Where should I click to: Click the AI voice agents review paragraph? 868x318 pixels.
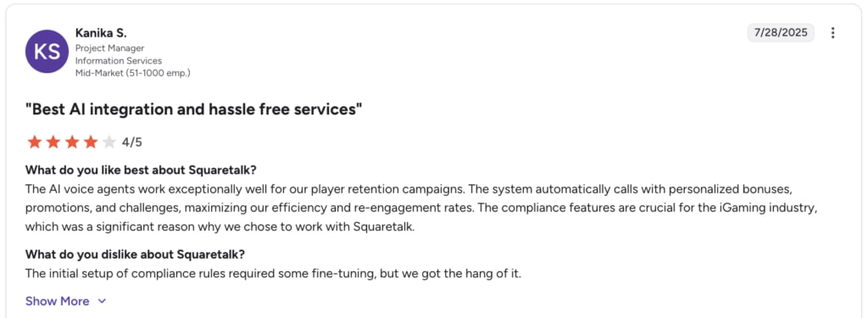[422, 208]
